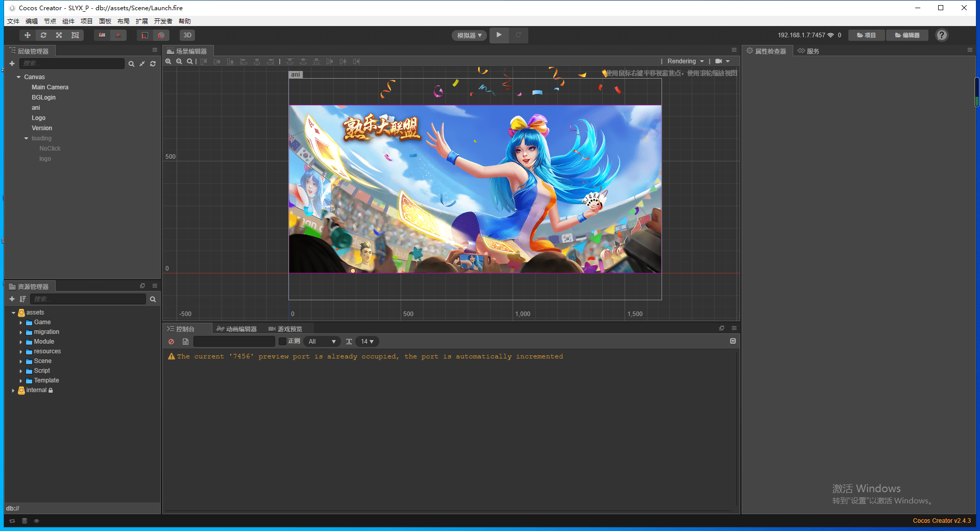
Task: Click the Cocos Creator v2.4.3 version label
Action: [942, 521]
